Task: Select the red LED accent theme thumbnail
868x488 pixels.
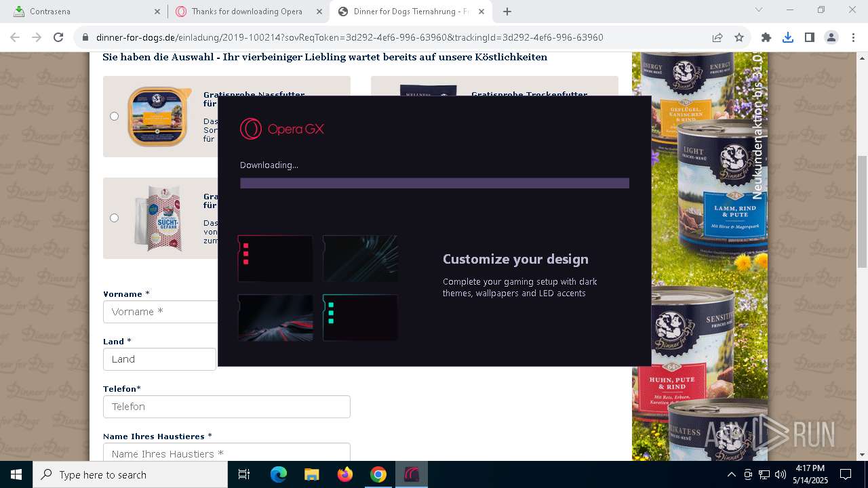Action: coord(275,258)
